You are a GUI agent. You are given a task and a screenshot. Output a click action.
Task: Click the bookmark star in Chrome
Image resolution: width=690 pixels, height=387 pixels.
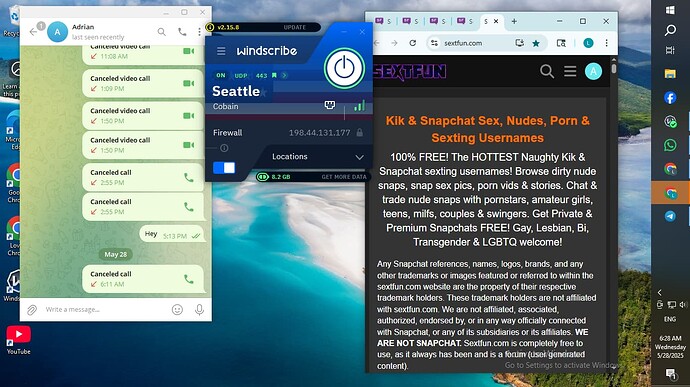[x=536, y=43]
